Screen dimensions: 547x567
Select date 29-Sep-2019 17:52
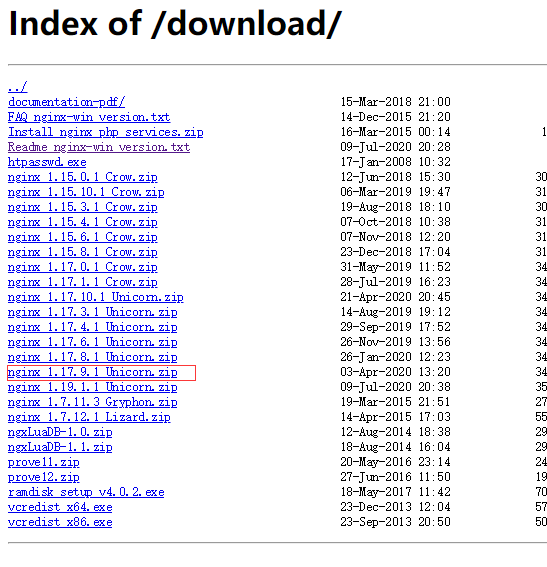(396, 327)
